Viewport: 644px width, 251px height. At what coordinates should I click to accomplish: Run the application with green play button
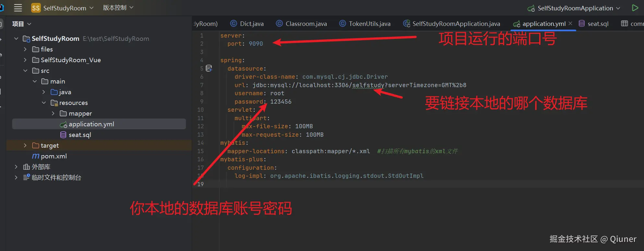(x=635, y=8)
